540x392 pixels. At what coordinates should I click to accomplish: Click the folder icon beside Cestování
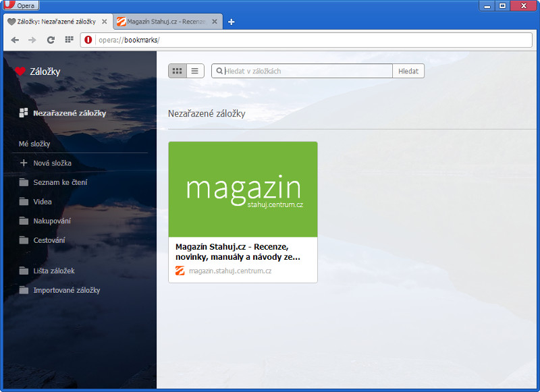(x=24, y=240)
